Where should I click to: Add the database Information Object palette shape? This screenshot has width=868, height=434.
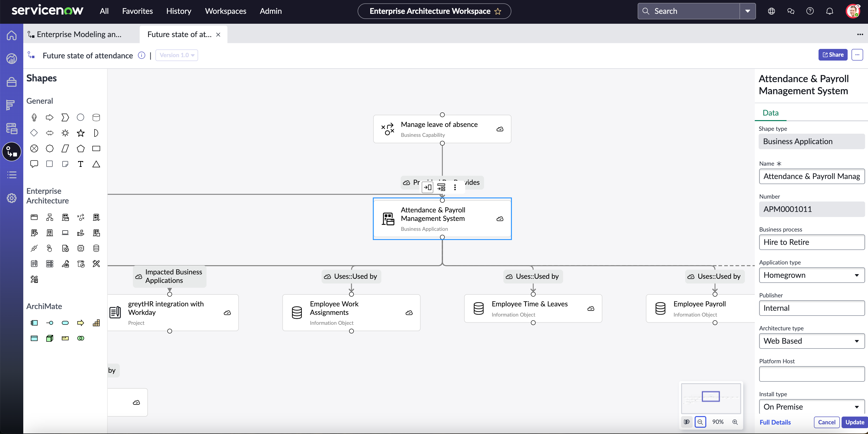click(x=96, y=248)
